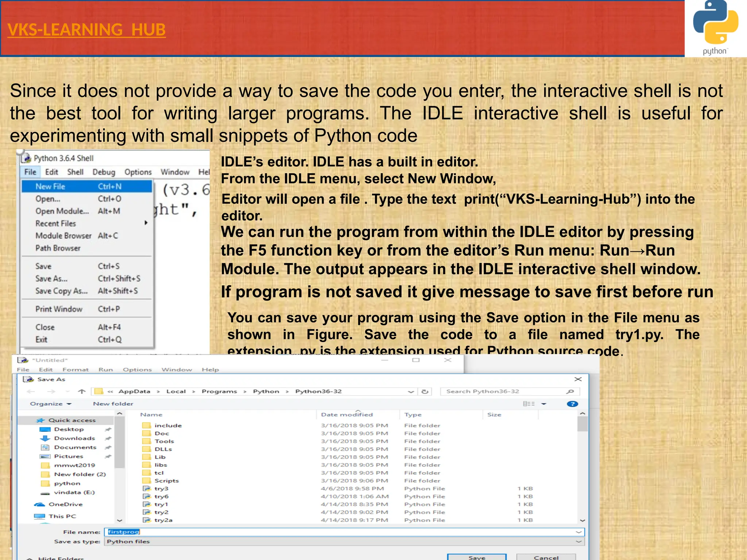This screenshot has width=747, height=560.
Task: Click the Cancel button
Action: (546, 557)
